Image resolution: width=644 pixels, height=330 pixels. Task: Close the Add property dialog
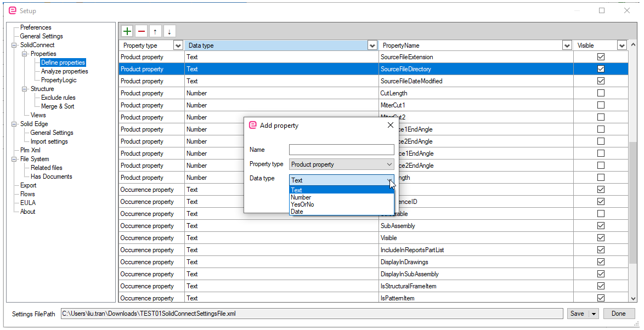390,125
